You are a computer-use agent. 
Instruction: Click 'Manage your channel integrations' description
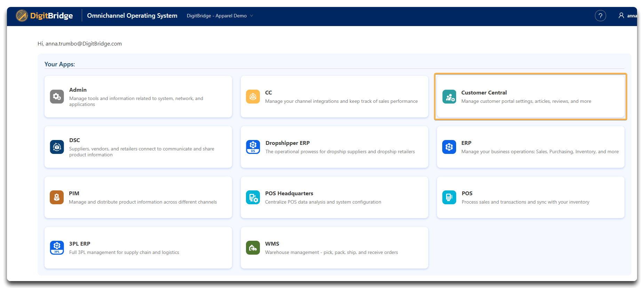[341, 101]
